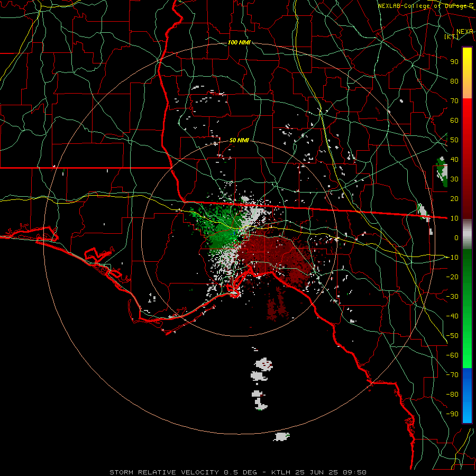This screenshot has width=476, height=476.
Task: Click the '-10' label on the velocity scale
Action: coord(452,258)
